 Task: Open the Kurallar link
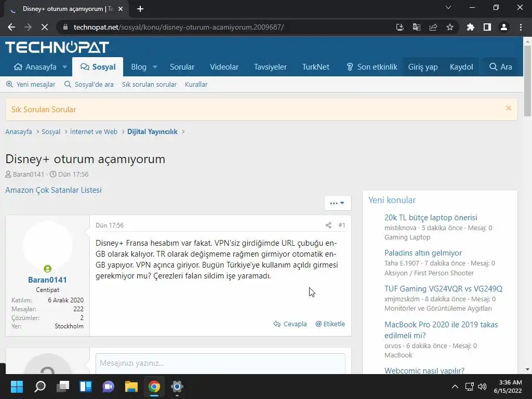(x=196, y=85)
